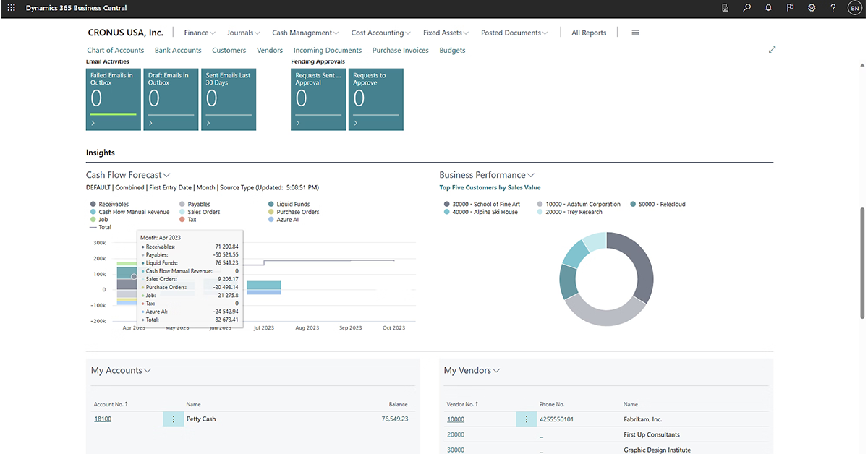
Task: Click the arrow on Sent Emails Last 30 Days tile
Action: 208,124
